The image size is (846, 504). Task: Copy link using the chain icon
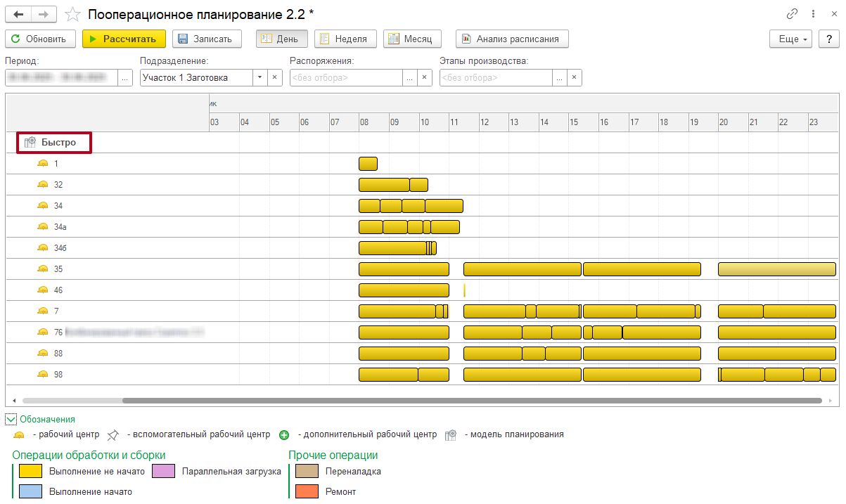pyautogui.click(x=793, y=14)
